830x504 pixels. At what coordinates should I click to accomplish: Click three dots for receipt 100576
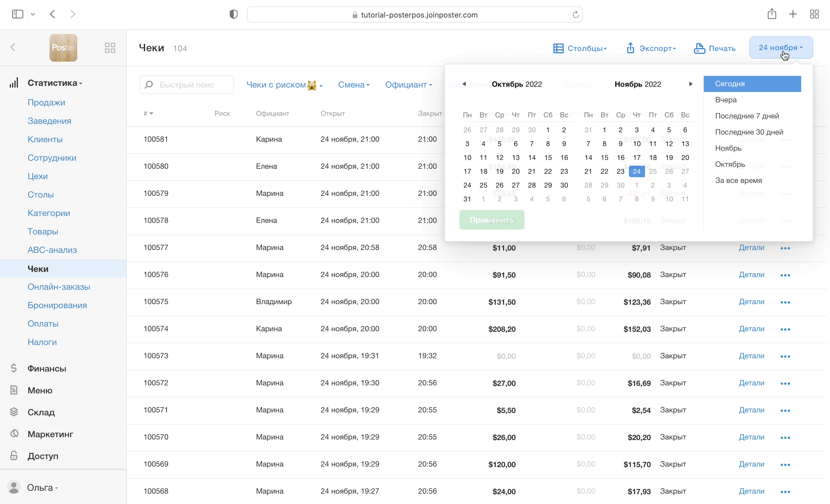pos(785,275)
